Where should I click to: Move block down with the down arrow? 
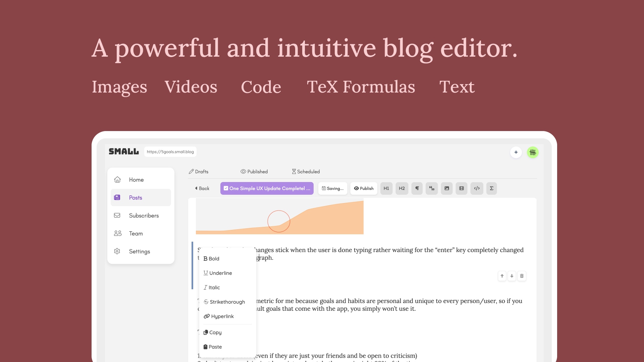tap(512, 276)
